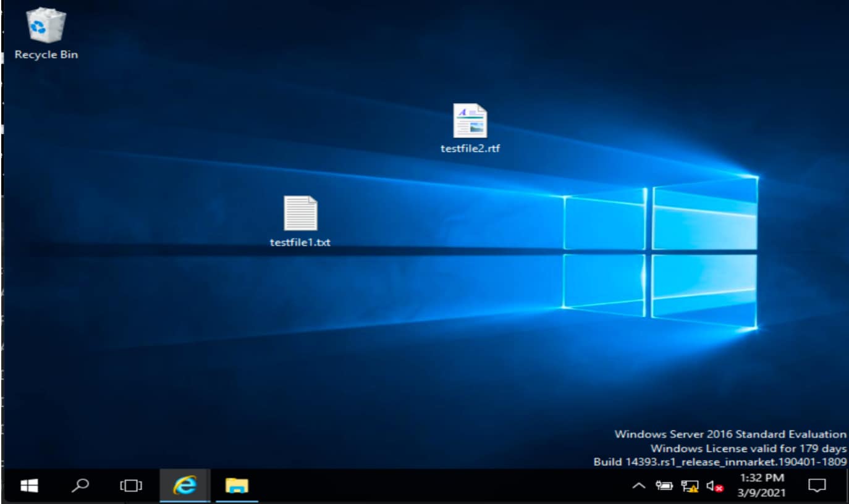Click the testfile1.txt filename label
Image resolution: width=849 pixels, height=504 pixels.
(x=300, y=242)
